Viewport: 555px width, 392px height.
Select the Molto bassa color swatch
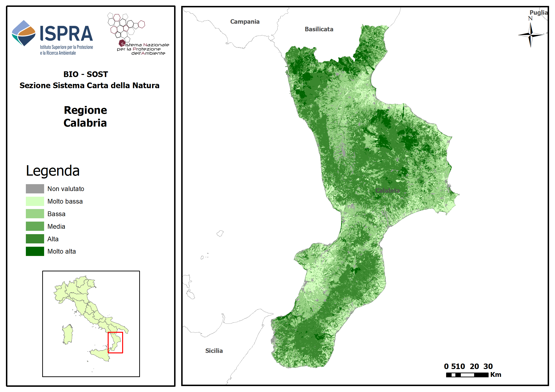point(35,201)
